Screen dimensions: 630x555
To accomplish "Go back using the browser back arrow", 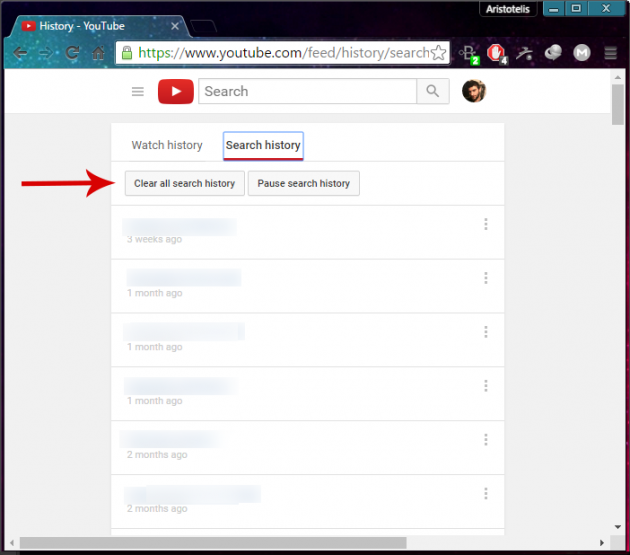I will 20,53.
